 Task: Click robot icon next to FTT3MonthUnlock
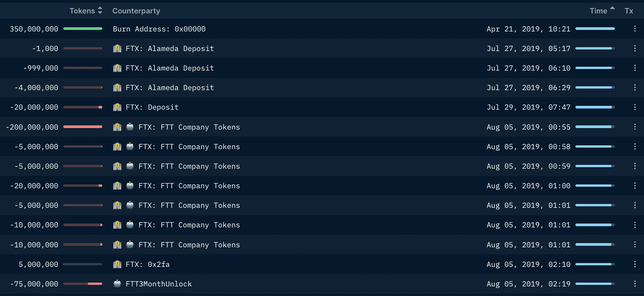[x=117, y=284]
